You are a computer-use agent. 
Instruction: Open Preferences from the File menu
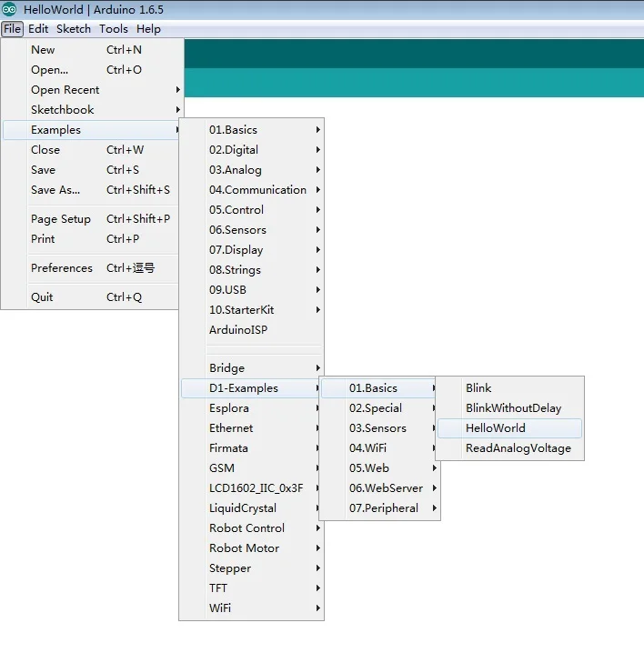(91, 267)
